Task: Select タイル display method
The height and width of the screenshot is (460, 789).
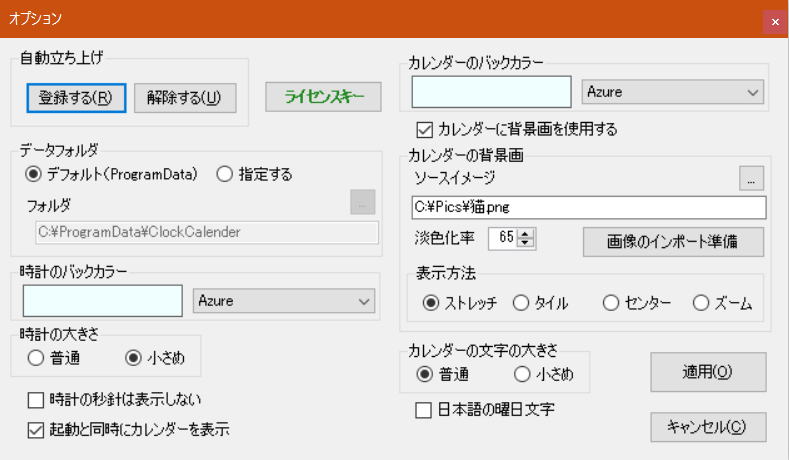Action: (x=521, y=303)
